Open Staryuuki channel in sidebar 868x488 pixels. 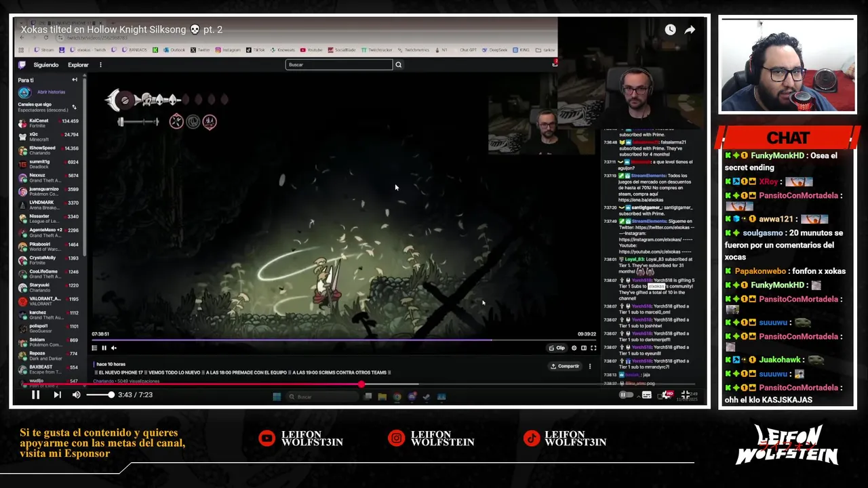coord(49,287)
